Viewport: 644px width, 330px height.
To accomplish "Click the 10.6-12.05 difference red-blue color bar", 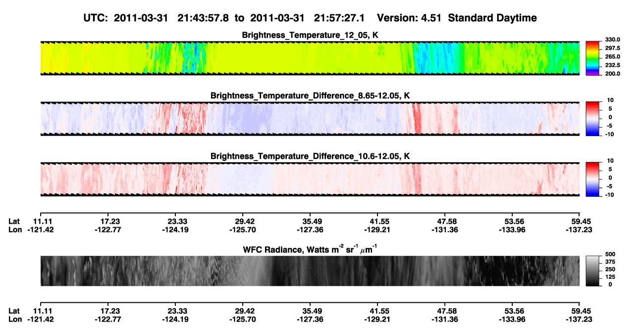I will click(x=592, y=178).
